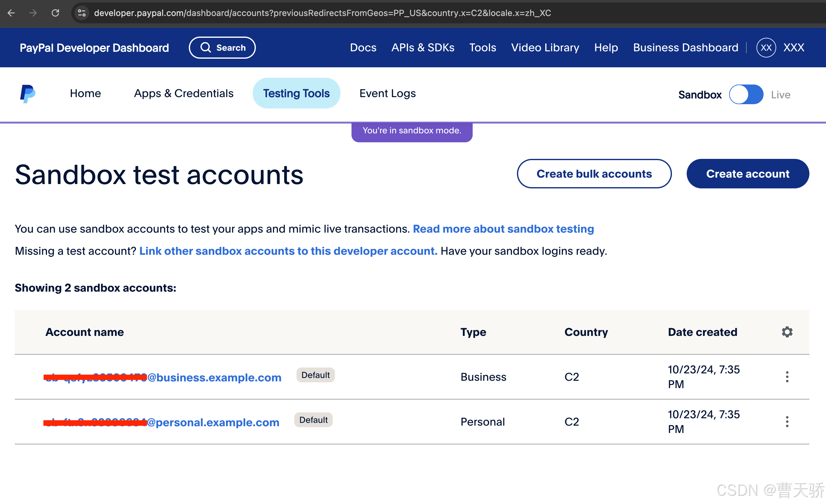Click Default badge on business account row

[x=316, y=375]
